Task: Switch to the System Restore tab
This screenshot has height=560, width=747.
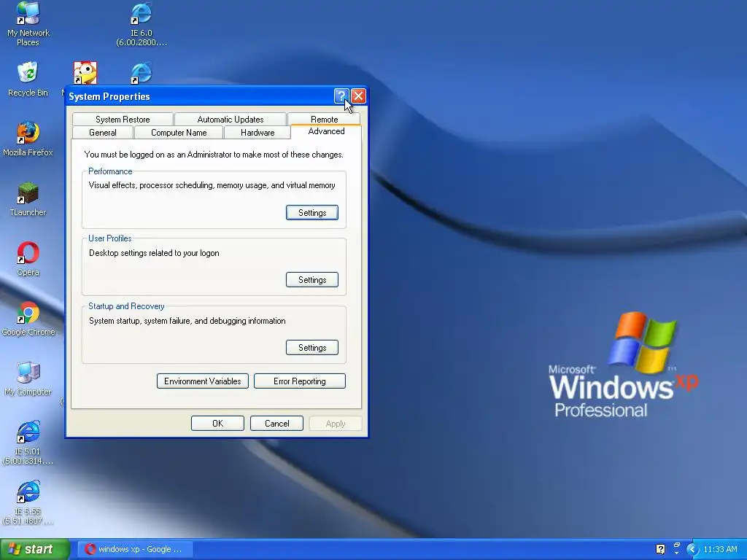Action: 123,119
